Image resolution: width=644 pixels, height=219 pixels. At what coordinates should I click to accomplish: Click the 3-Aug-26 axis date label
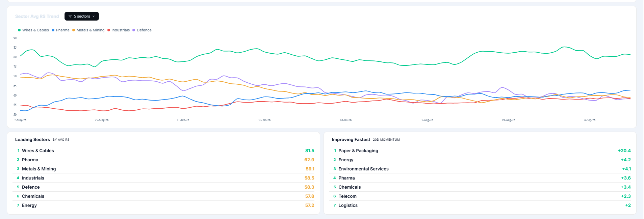[427, 120]
